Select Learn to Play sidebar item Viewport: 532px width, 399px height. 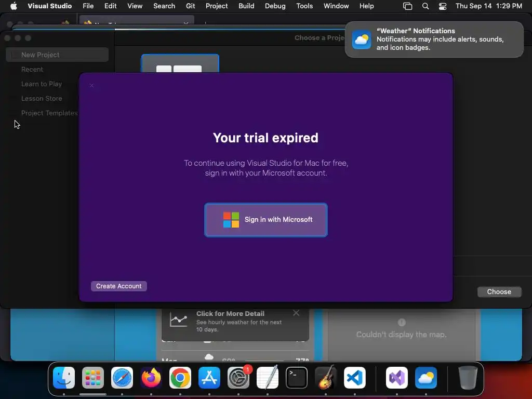tap(42, 84)
